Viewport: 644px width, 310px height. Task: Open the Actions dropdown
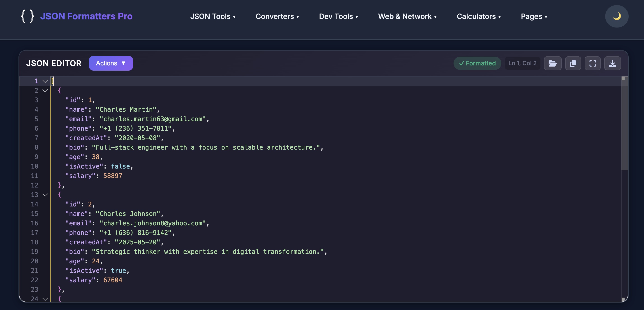[111, 63]
